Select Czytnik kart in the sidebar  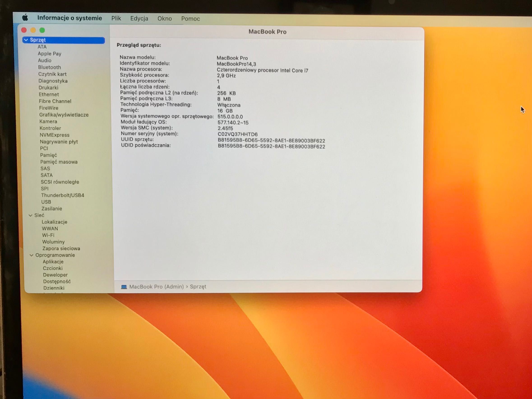coord(52,74)
